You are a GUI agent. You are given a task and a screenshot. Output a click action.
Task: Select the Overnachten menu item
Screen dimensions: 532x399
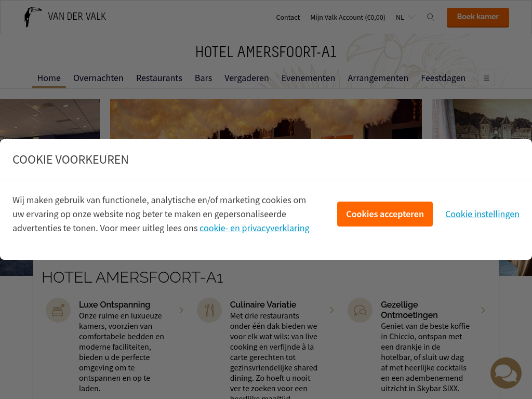pos(98,78)
